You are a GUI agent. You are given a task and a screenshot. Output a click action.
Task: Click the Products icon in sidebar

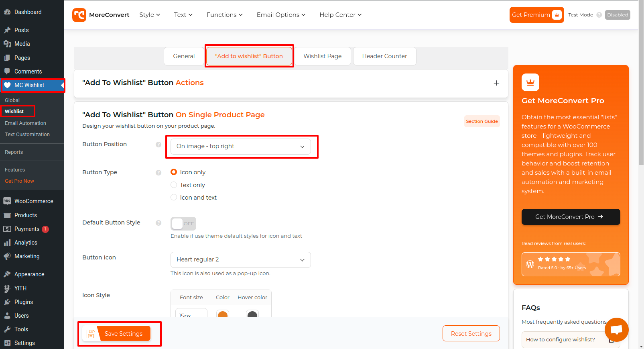7,215
